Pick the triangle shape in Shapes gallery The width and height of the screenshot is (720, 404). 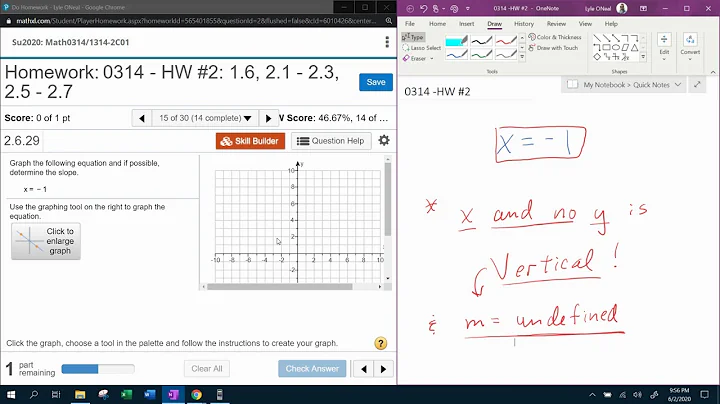click(635, 47)
